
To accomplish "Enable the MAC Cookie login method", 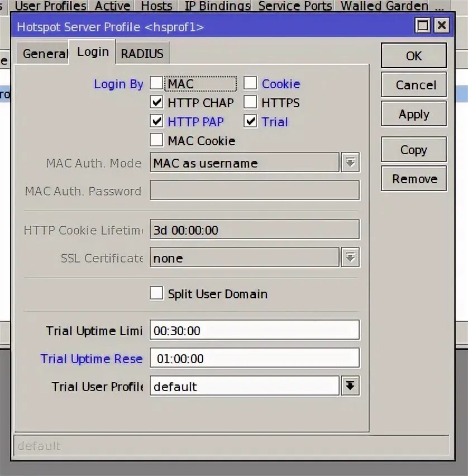I will point(156,140).
